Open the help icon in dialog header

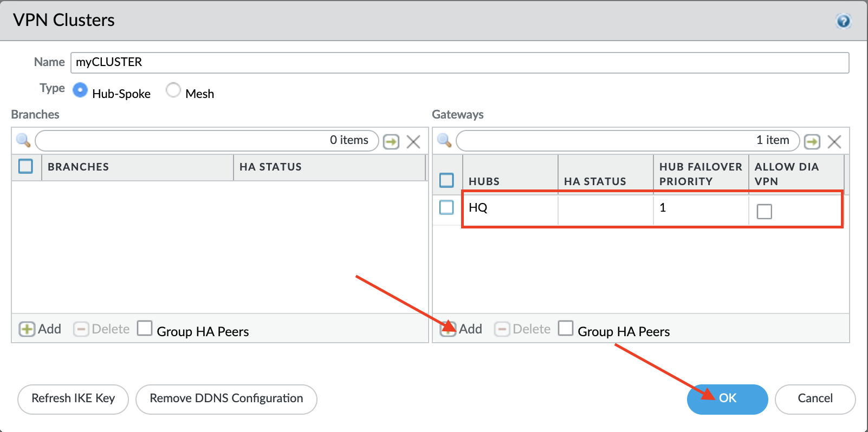tap(843, 21)
